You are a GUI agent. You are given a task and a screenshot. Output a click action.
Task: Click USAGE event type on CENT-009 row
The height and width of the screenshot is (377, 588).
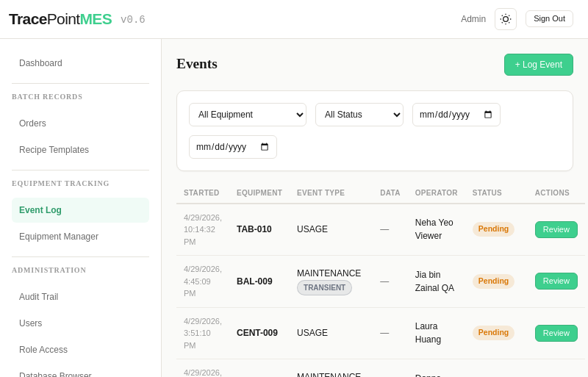tap(312, 333)
